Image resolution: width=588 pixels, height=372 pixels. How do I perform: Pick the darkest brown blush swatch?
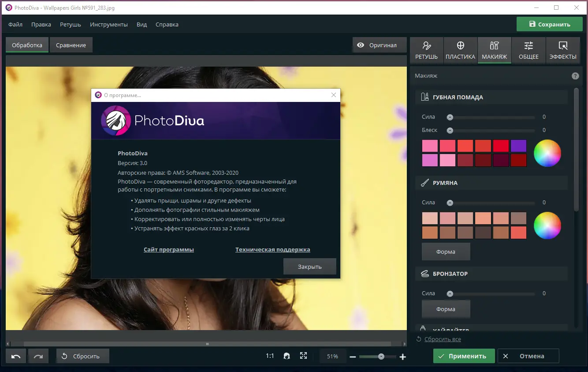pos(483,233)
